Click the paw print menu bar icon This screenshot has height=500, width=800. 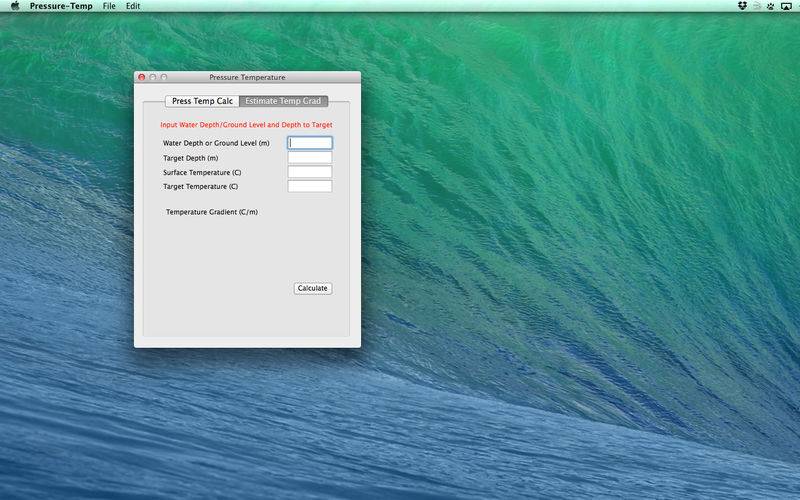pos(770,6)
